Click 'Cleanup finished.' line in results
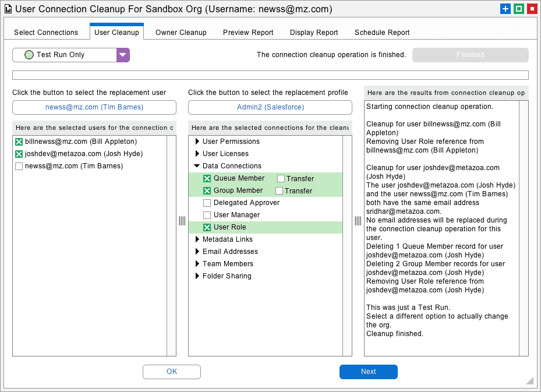Image resolution: width=541 pixels, height=392 pixels. pos(395,334)
